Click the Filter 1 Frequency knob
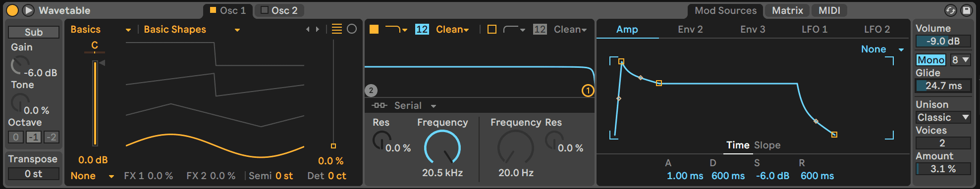 pos(442,147)
